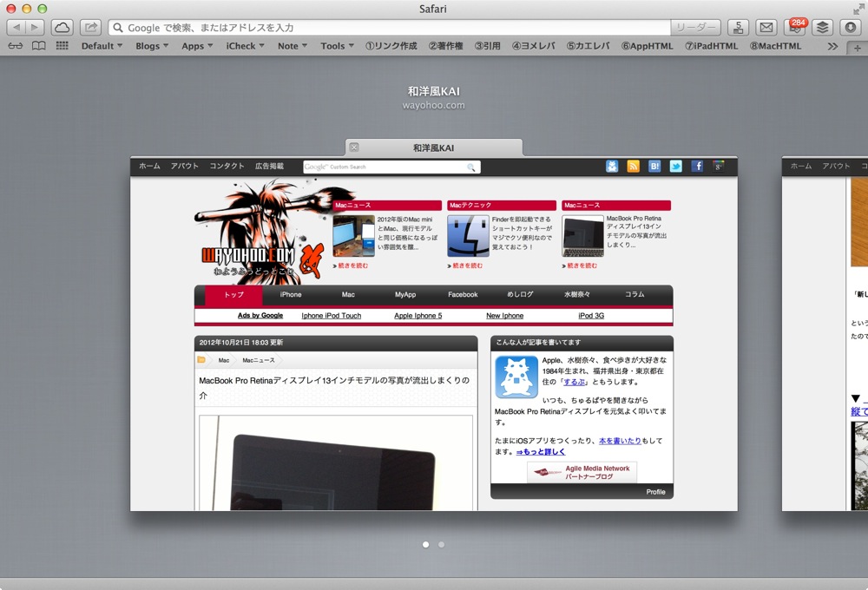Viewport: 868px width, 590px height.
Task: Add a new tab with plus button
Action: 857,48
